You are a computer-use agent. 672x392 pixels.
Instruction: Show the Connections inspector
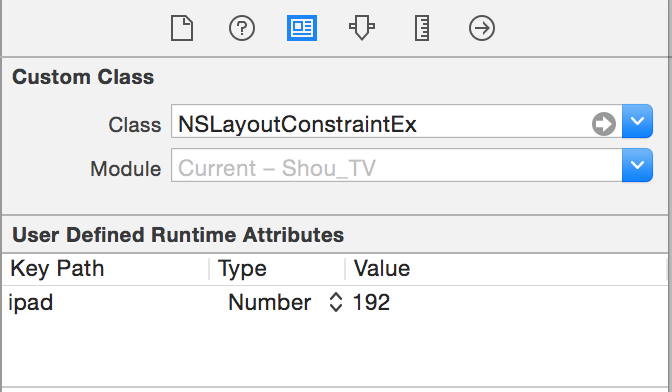[482, 28]
